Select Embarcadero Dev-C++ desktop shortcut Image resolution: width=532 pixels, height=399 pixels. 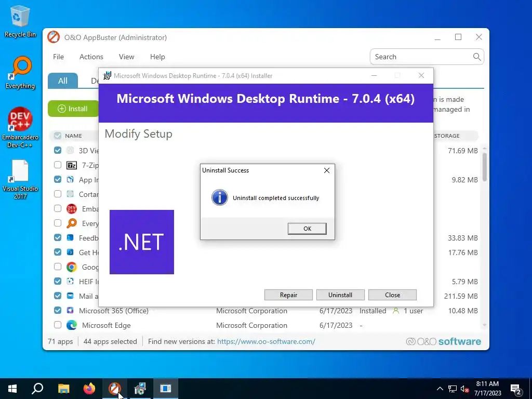point(20,128)
